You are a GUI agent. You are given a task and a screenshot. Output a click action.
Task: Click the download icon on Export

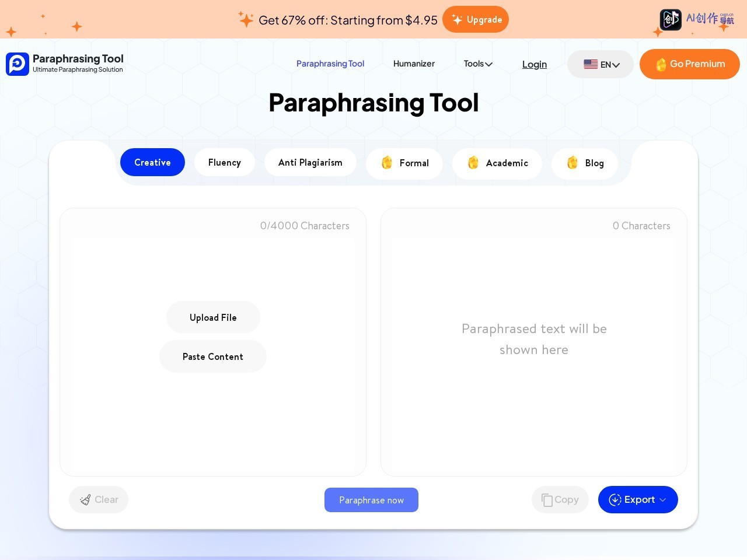[615, 500]
